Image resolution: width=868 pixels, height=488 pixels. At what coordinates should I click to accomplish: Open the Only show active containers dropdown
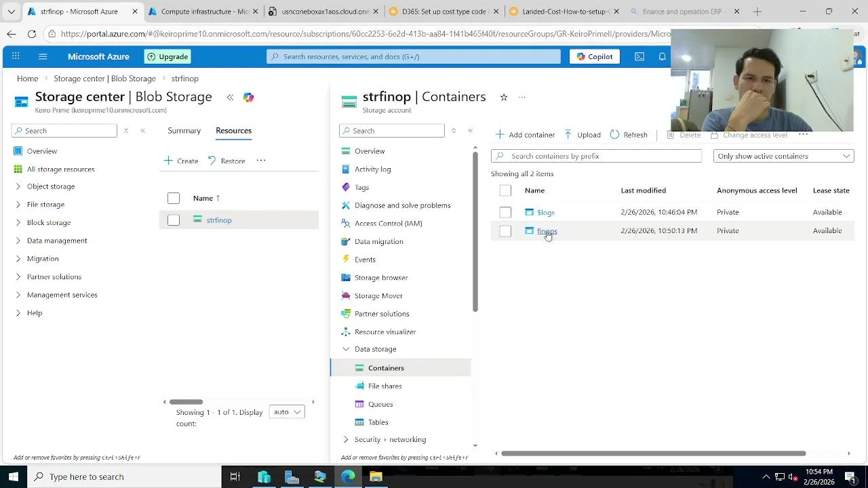click(x=783, y=156)
